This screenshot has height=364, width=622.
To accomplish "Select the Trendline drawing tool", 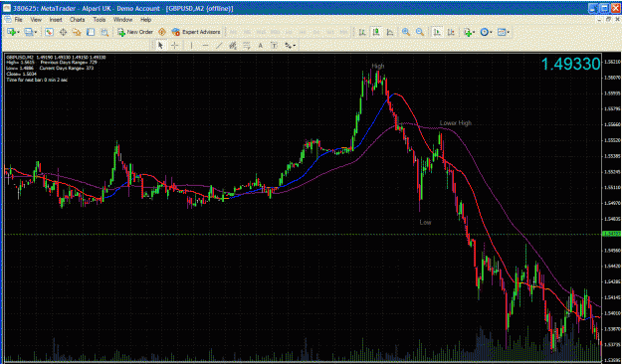I will (x=219, y=46).
